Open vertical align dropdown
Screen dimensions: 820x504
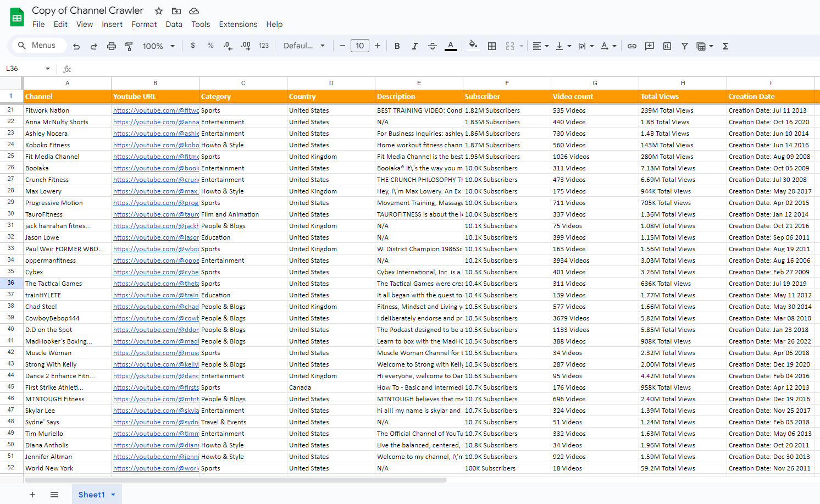tap(563, 46)
